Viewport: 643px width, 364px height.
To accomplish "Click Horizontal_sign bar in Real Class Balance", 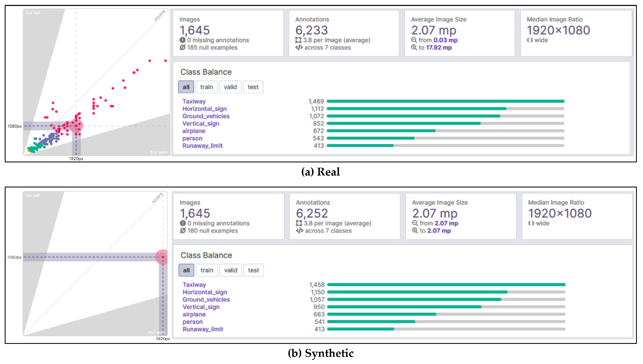I will pyautogui.click(x=416, y=109).
